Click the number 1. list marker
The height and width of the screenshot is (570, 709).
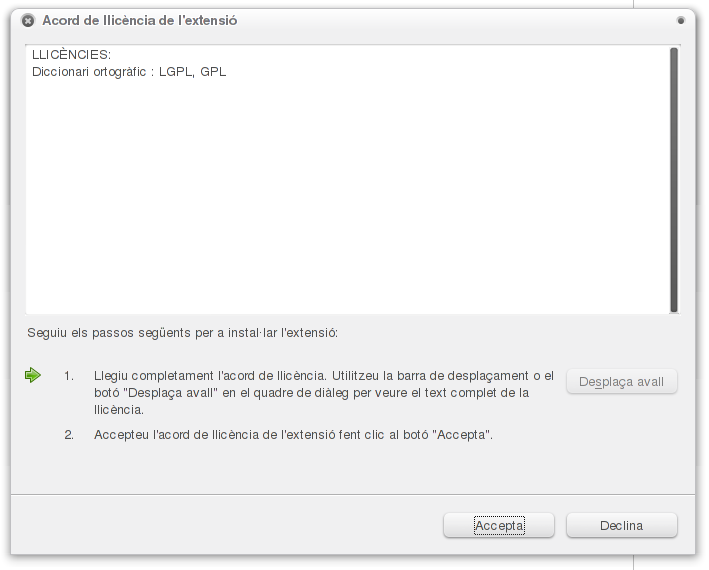coord(69,376)
